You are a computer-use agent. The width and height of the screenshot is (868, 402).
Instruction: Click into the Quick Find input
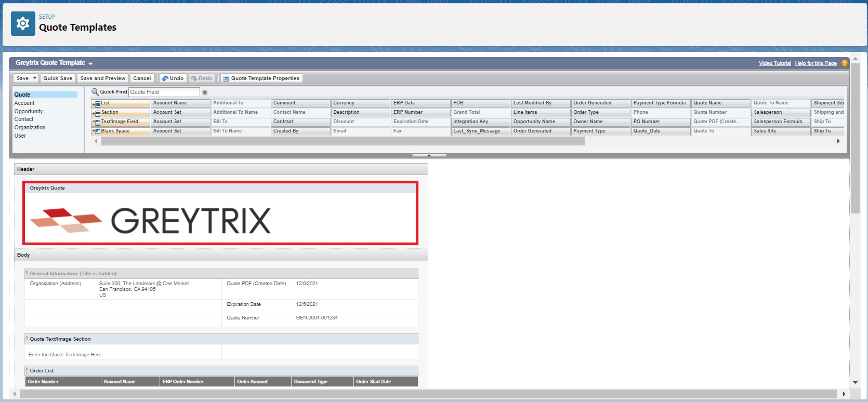[164, 92]
